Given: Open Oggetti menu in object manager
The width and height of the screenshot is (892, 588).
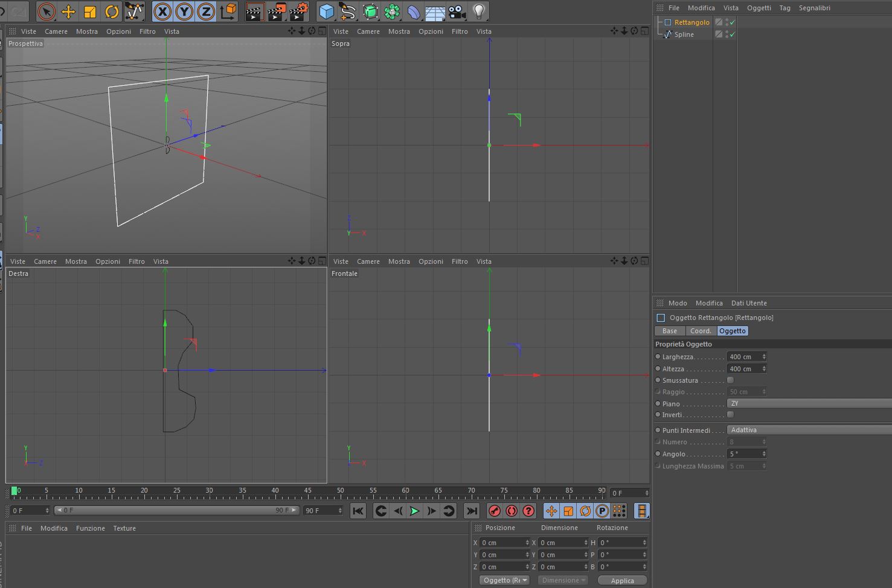Looking at the screenshot, I should click(x=759, y=8).
